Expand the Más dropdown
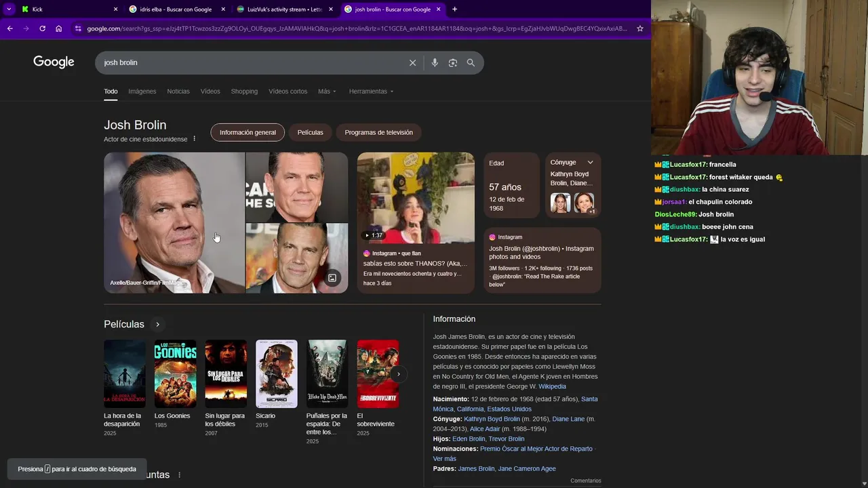 (x=327, y=91)
